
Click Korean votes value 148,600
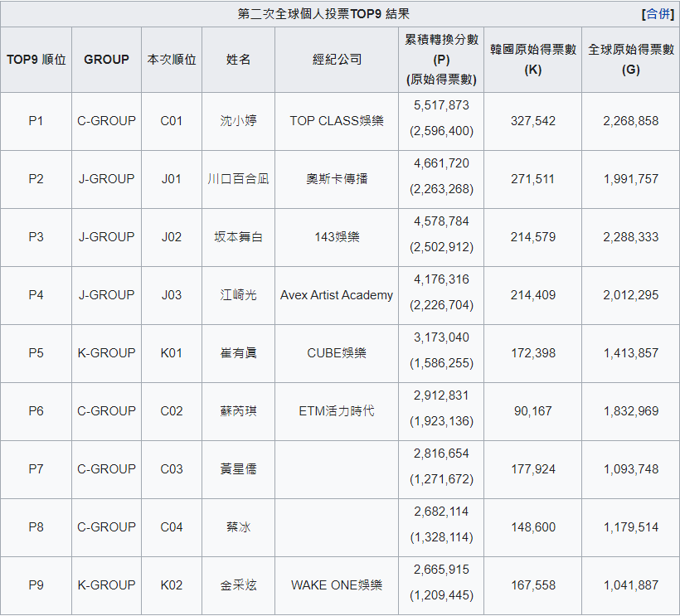pyautogui.click(x=533, y=527)
